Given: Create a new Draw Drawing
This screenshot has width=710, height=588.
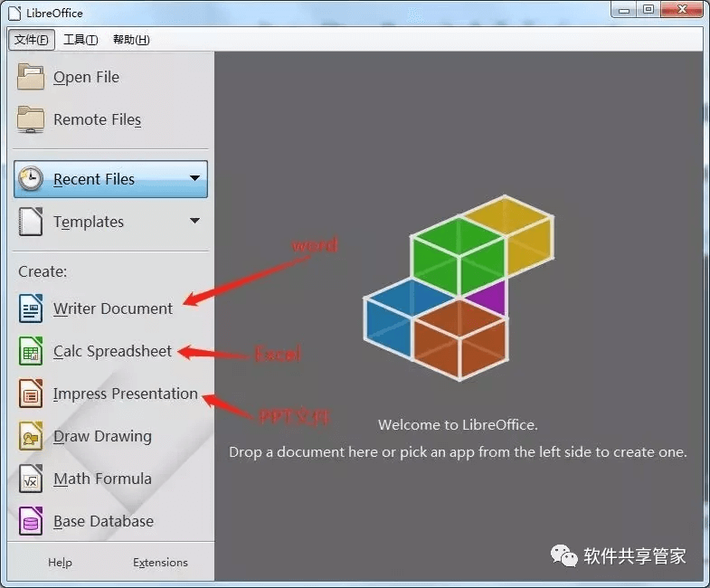Looking at the screenshot, I should [x=86, y=436].
